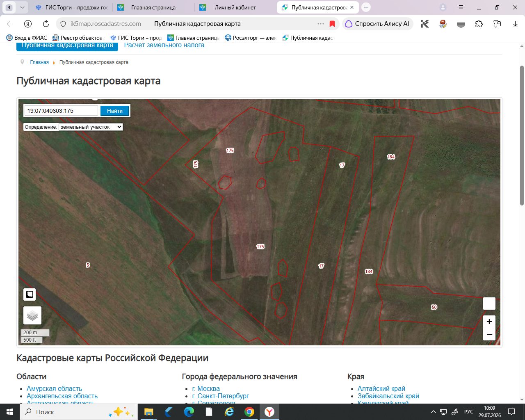Open File Explorer from the taskbar
Screen dimensions: 525x420
148,412
